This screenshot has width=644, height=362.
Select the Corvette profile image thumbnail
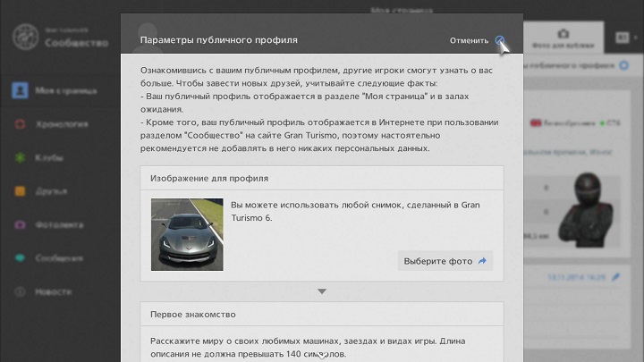point(187,234)
